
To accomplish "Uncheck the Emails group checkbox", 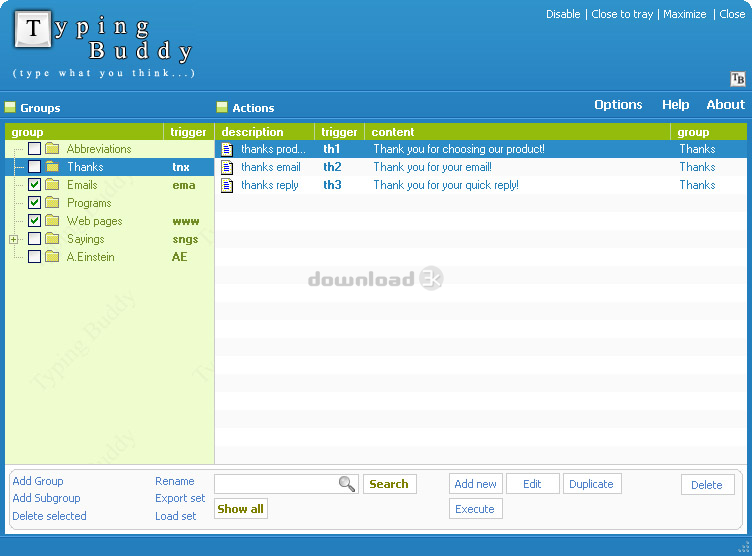I will click(x=34, y=185).
